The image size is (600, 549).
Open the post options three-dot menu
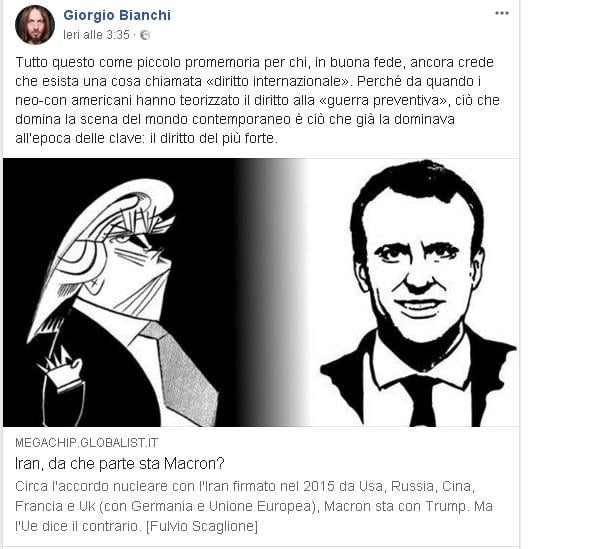502,13
